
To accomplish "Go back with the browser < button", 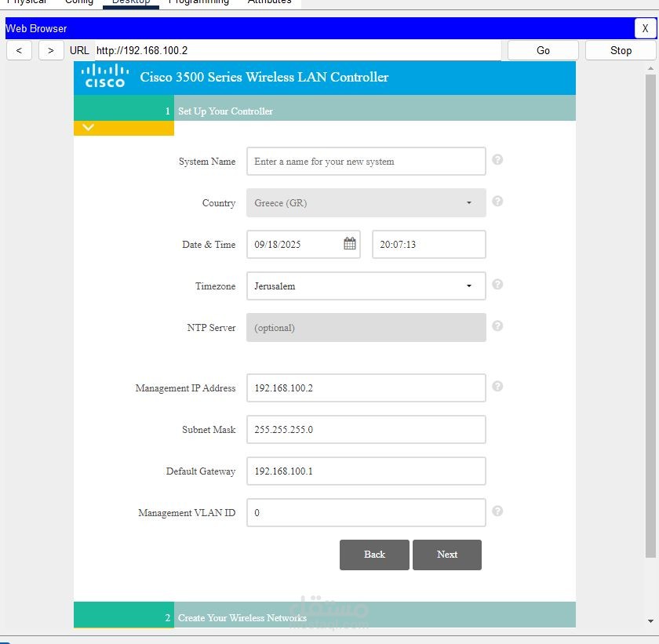I will click(x=19, y=50).
